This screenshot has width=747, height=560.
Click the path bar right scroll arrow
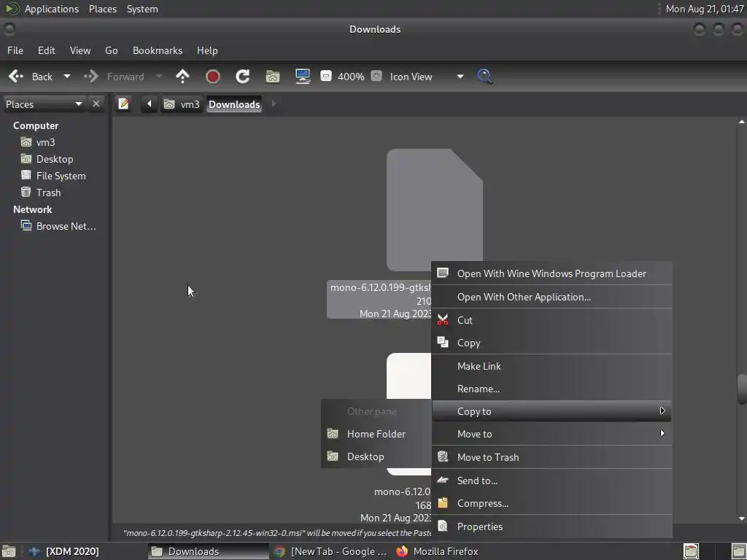(x=274, y=104)
